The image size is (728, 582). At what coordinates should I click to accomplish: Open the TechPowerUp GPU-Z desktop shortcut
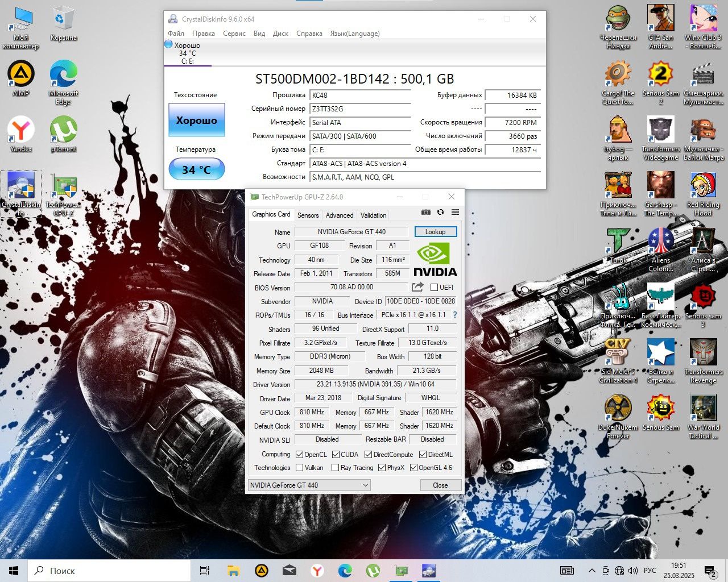click(x=63, y=193)
